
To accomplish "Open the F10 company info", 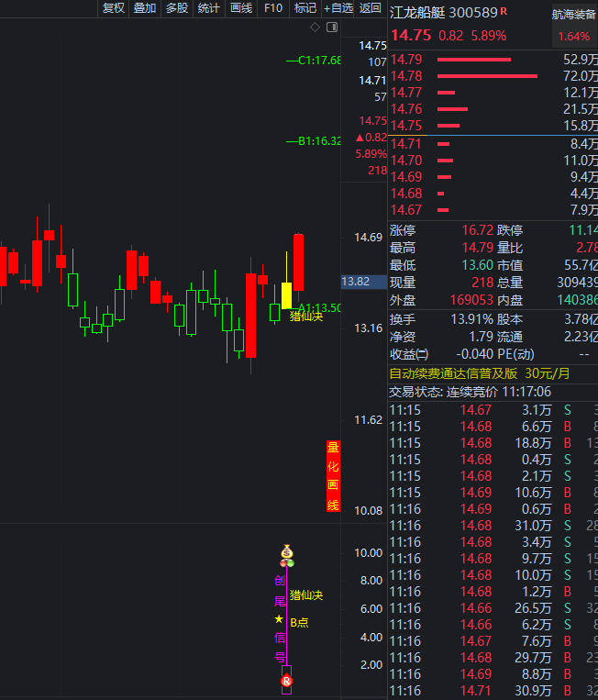I will [273, 8].
